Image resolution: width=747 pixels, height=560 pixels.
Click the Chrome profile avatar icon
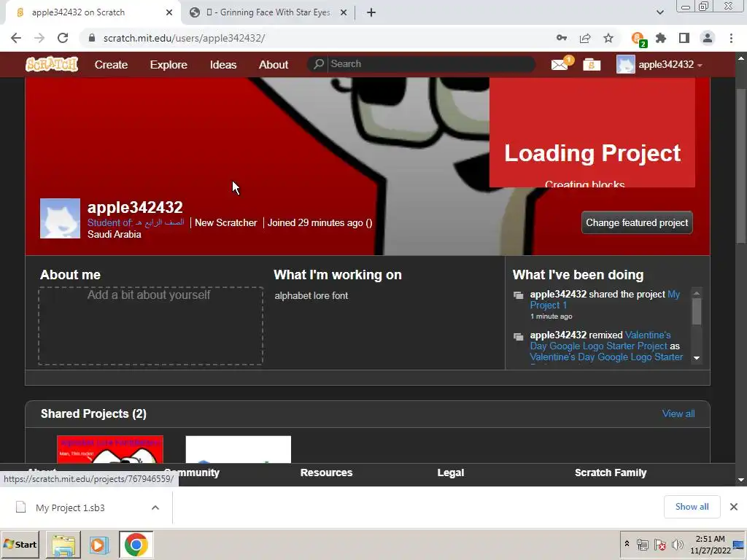pos(708,38)
